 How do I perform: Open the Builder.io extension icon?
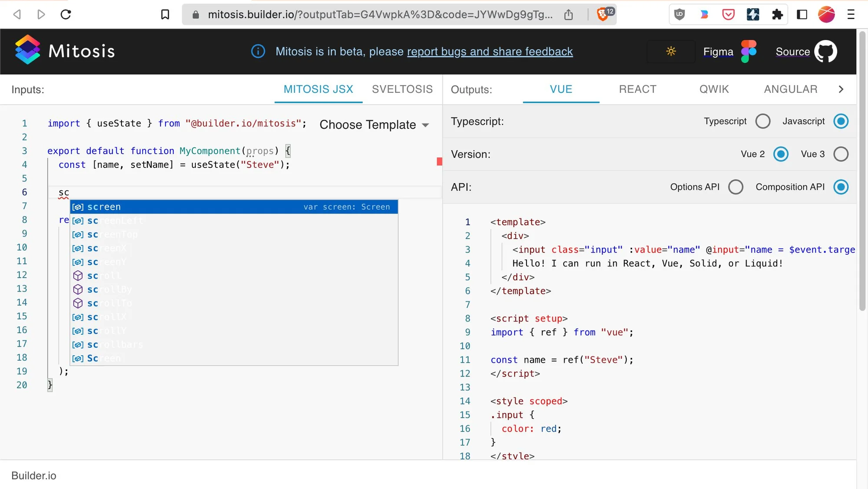tap(704, 15)
